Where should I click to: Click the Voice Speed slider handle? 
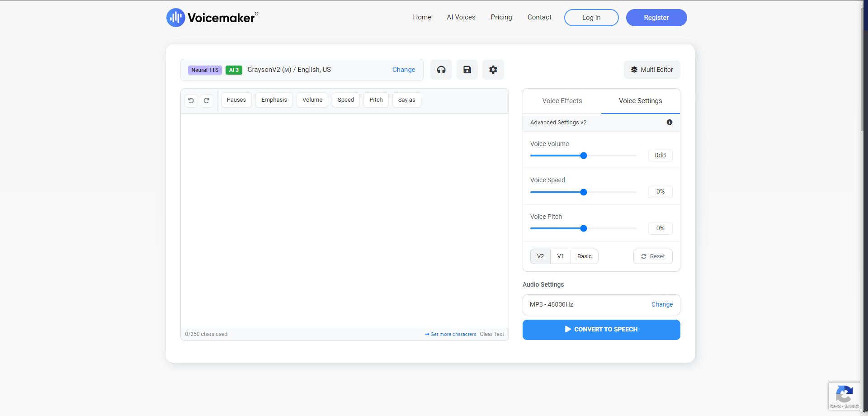(584, 192)
